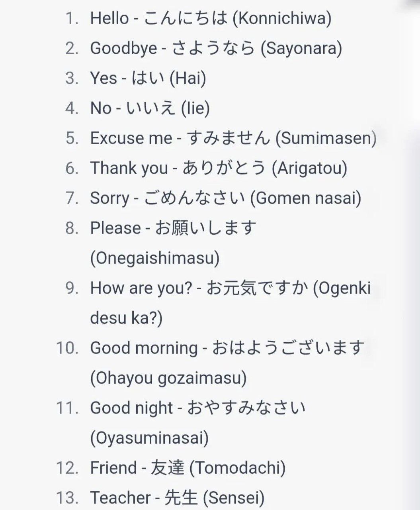Click the list number 10
420x510 pixels.
click(66, 348)
